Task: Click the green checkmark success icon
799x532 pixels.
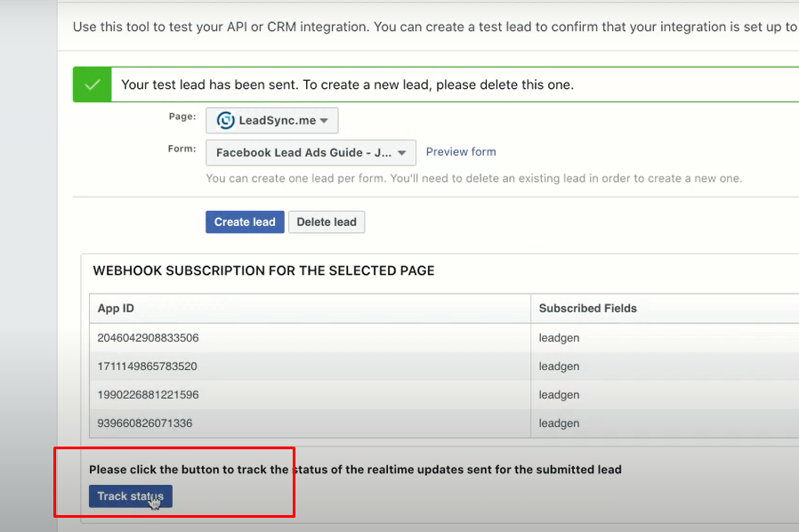Action: [x=92, y=85]
